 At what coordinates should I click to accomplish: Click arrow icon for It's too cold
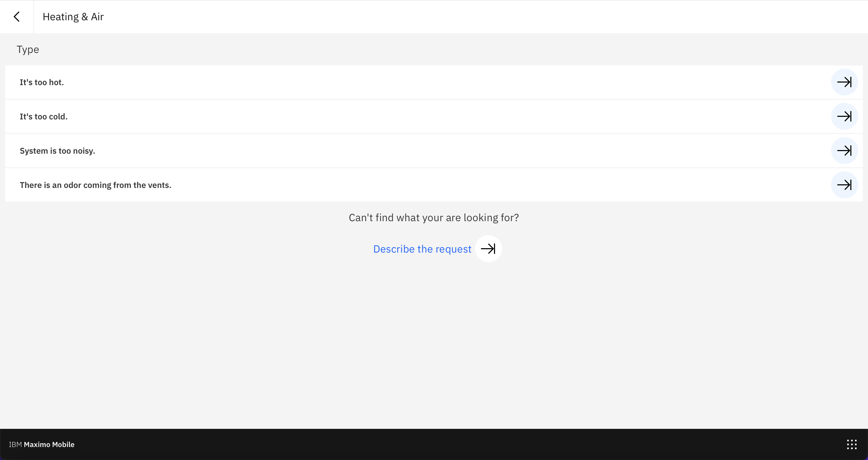(x=844, y=117)
